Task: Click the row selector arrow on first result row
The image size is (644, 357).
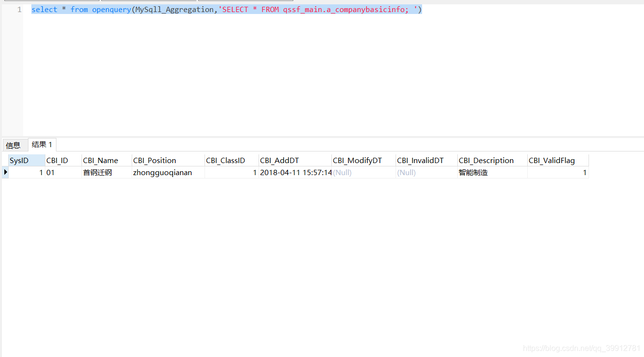Action: click(5, 172)
